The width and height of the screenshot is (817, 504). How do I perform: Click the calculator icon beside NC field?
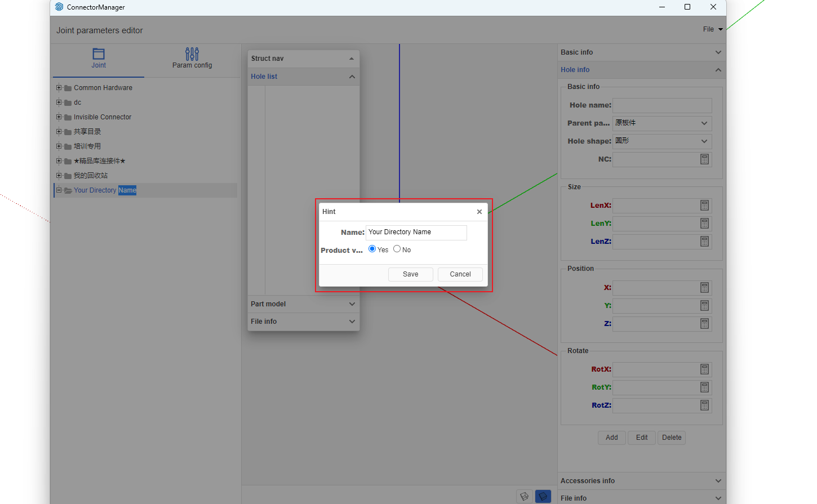(704, 159)
